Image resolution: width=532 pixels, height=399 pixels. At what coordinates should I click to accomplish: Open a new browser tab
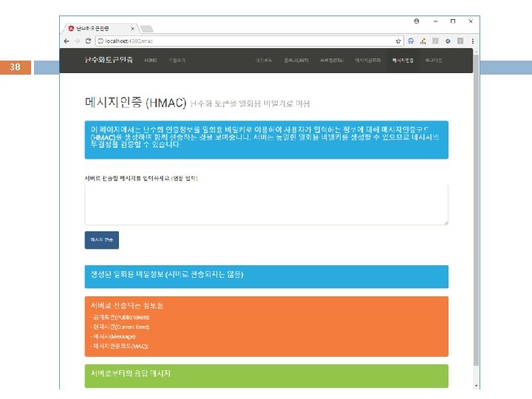146,29
